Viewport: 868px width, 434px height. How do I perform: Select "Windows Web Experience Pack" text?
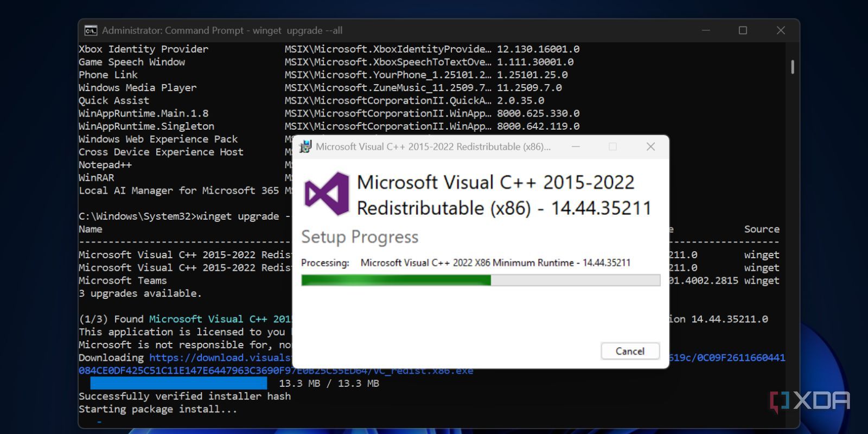[158, 139]
